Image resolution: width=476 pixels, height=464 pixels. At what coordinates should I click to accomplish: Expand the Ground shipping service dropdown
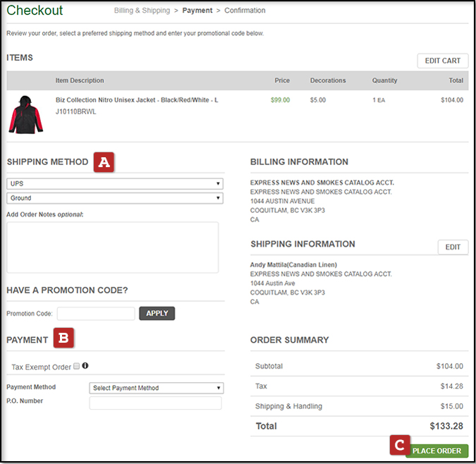pyautogui.click(x=115, y=198)
